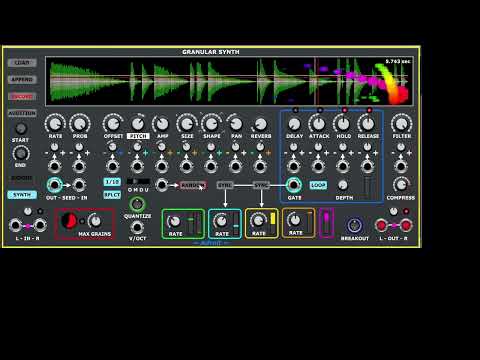Click the cyan SPLCT button
480x360 pixels.
[112, 195]
